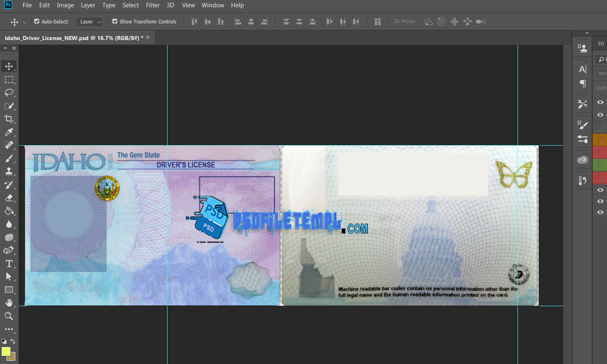Click the Auto-Align Layers icon
Screen dimensions: 607x364
(378, 22)
